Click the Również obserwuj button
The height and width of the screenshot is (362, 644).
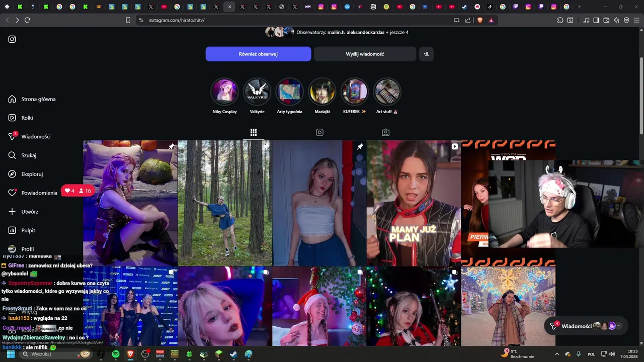[258, 54]
